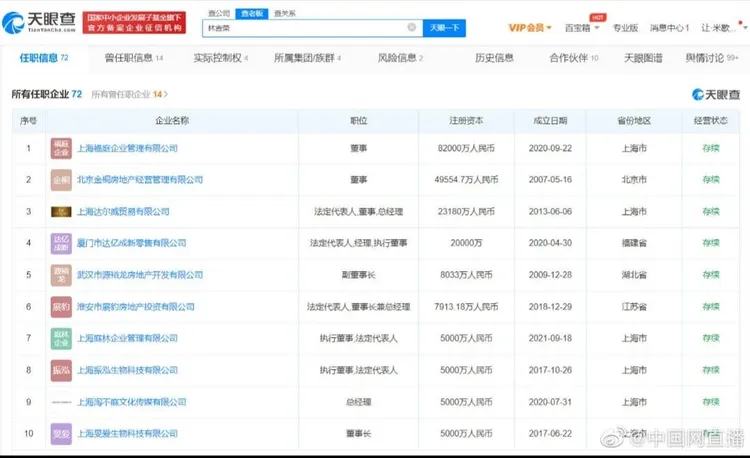Open the 厦门市达亿成新零售有限公司 link
Viewport: 750px width, 458px height.
coord(132,243)
